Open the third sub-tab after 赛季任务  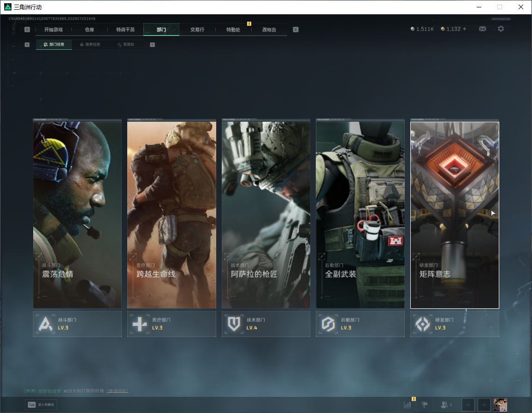coord(126,44)
